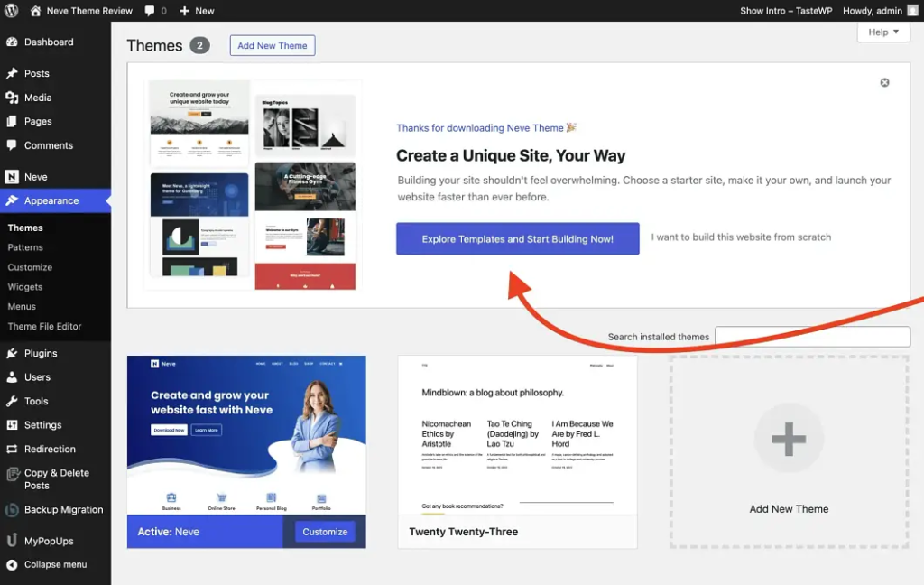Click the Appearance paintbrush icon
Viewport: 924px width, 585px height.
(12, 200)
